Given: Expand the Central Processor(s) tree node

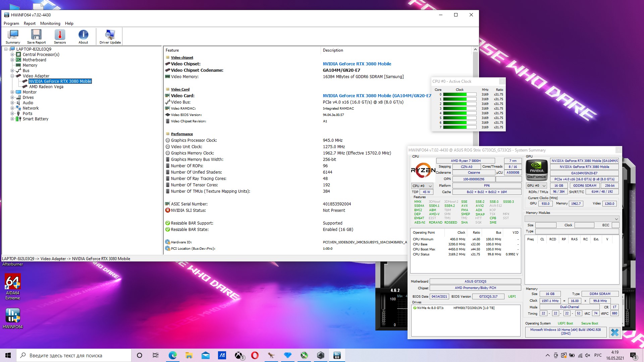Looking at the screenshot, I should point(12,55).
